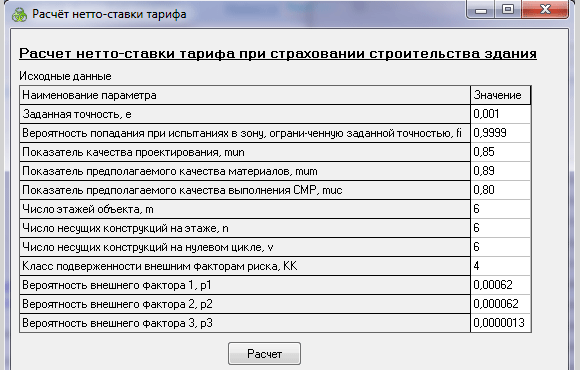Select the p1 probability value 0,00062
This screenshot has width=580, height=370.
pos(500,285)
